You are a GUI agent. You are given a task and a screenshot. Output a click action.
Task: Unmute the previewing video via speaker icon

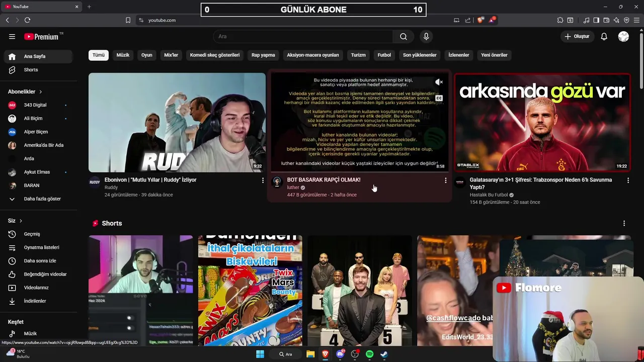439,82
